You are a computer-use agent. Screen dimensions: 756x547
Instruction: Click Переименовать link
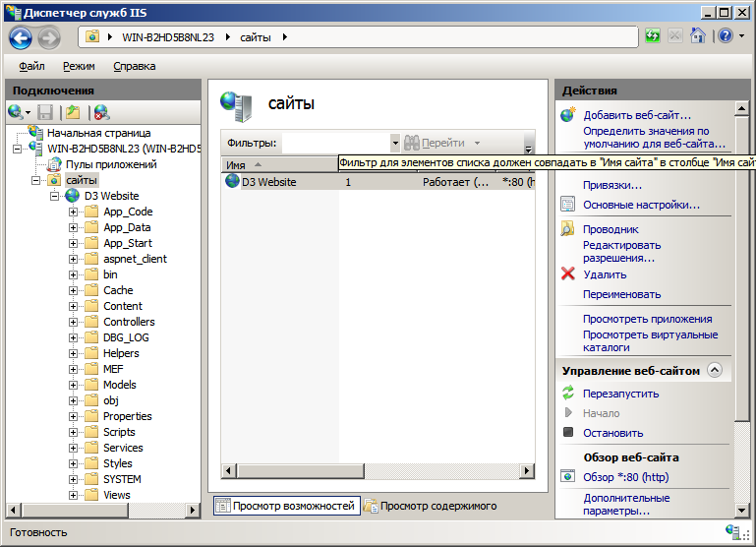coord(622,294)
